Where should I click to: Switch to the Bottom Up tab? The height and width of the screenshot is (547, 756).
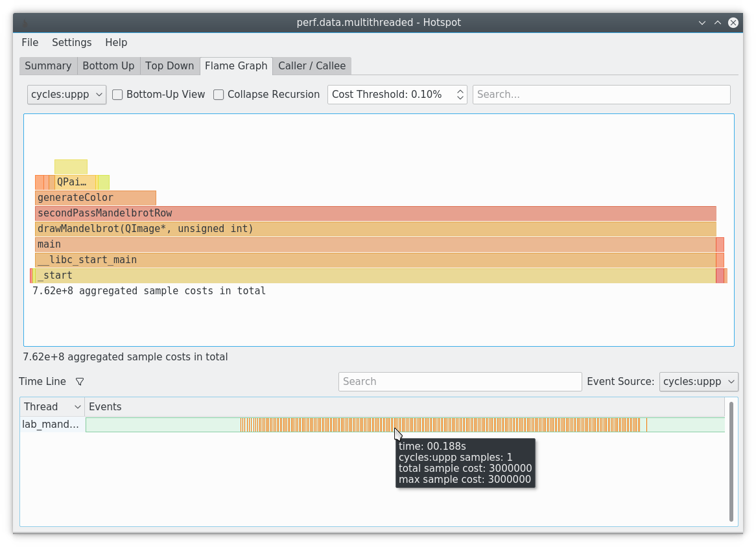tap(108, 65)
